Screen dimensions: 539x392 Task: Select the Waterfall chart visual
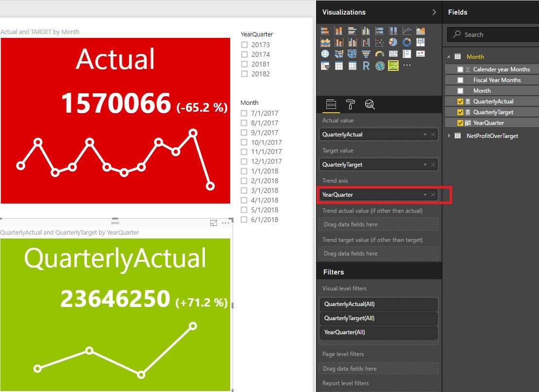coord(366,42)
